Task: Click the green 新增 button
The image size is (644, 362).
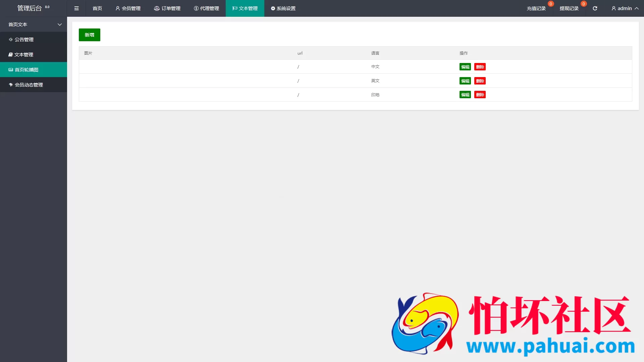Action: tap(89, 35)
